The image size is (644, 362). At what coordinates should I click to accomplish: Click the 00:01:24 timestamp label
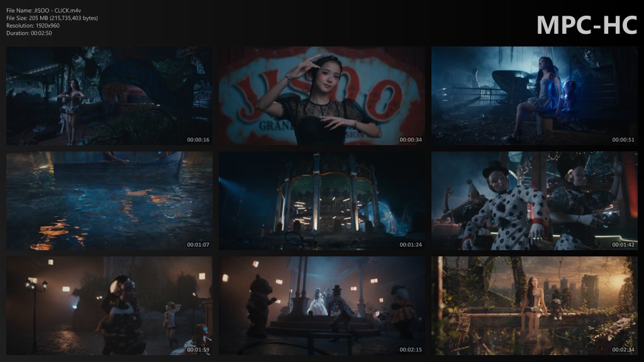click(411, 244)
